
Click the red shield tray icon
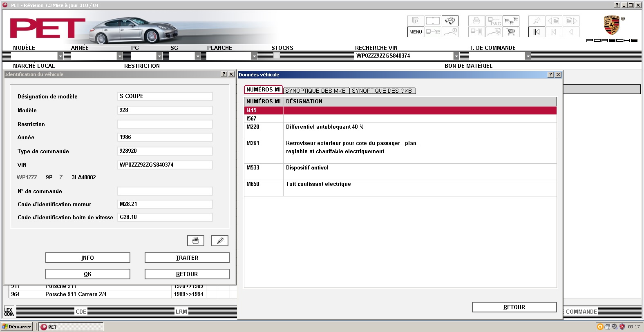pos(622,327)
